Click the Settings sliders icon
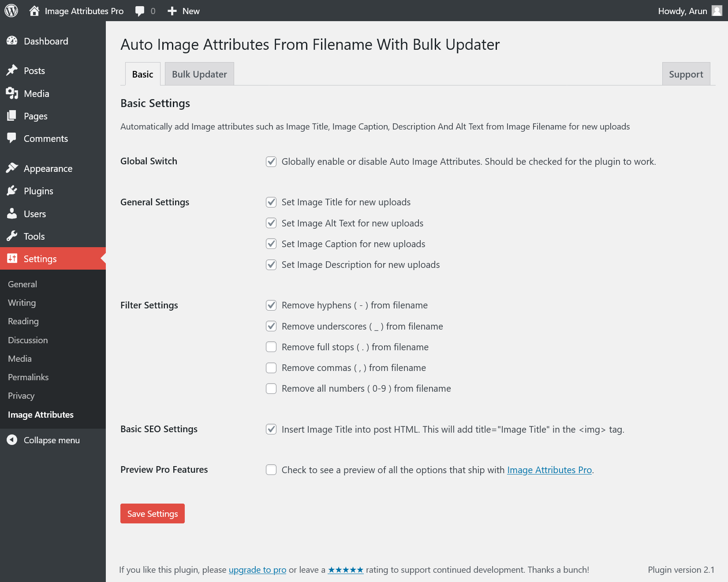 tap(12, 259)
